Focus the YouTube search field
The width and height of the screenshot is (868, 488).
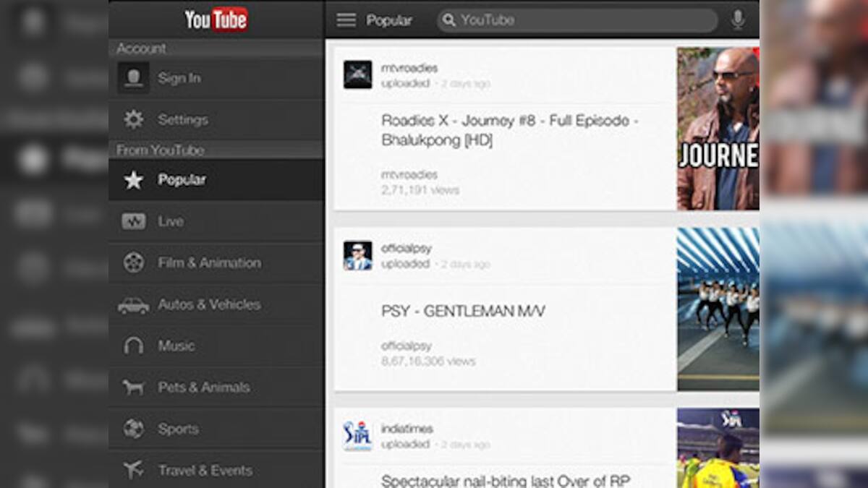[577, 20]
